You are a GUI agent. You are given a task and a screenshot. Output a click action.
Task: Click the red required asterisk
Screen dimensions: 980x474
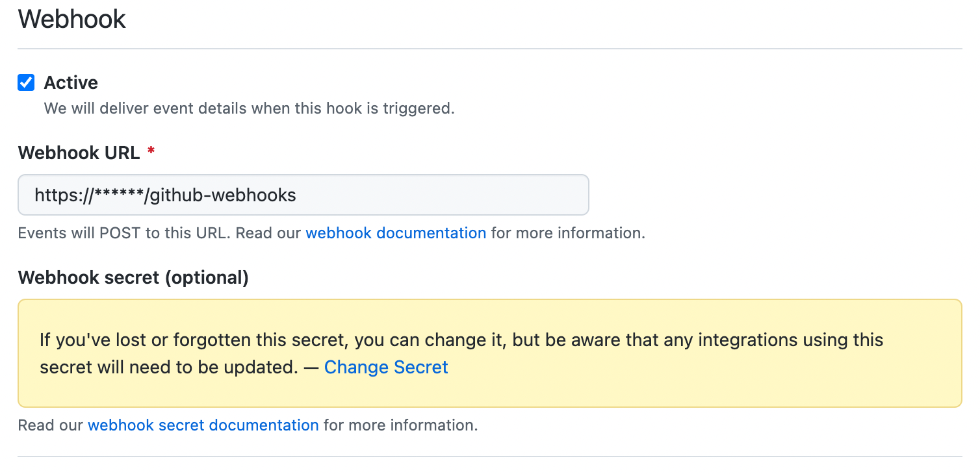pos(151,152)
